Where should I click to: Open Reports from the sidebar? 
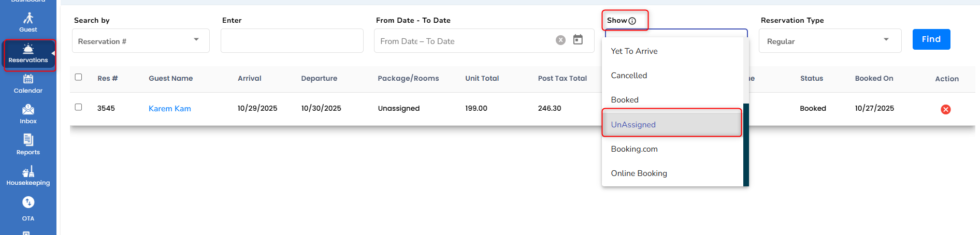pyautogui.click(x=28, y=144)
